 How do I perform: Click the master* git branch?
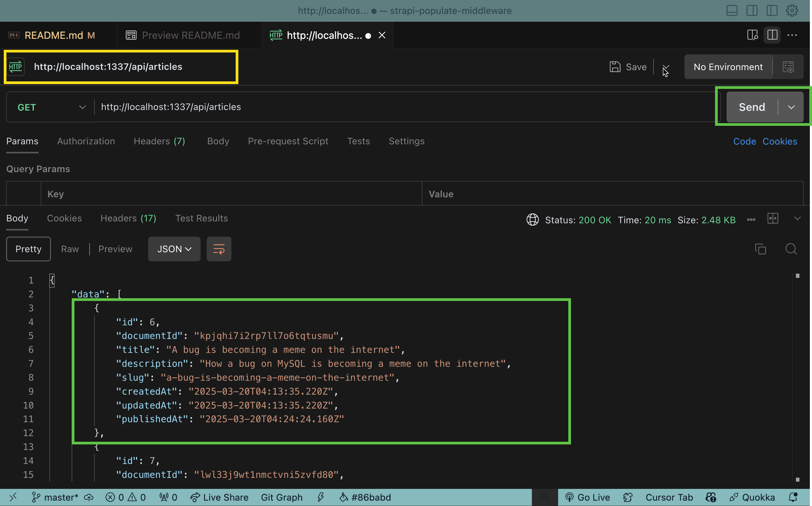point(55,497)
